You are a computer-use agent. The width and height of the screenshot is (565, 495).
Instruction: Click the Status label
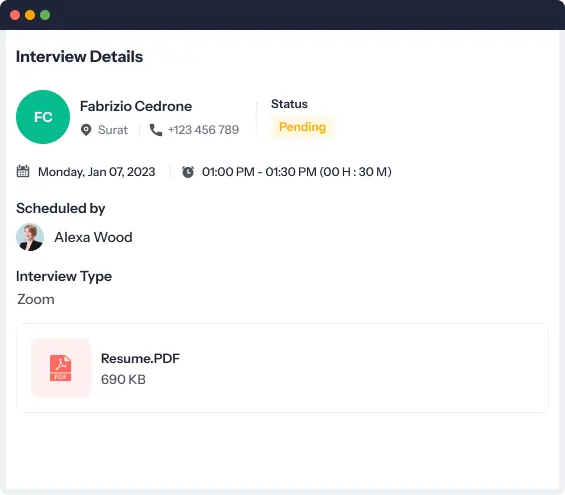[x=289, y=104]
